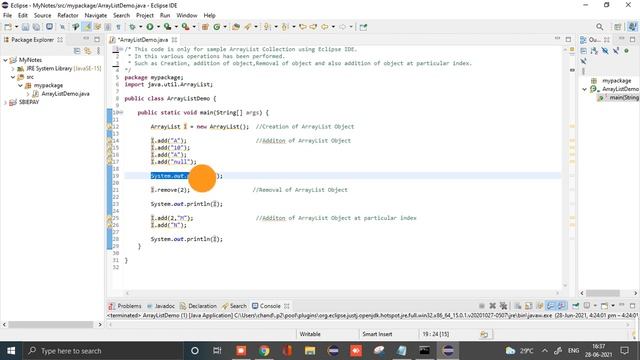Expand the JRE System Library node
The image size is (640, 360).
coord(13,69)
